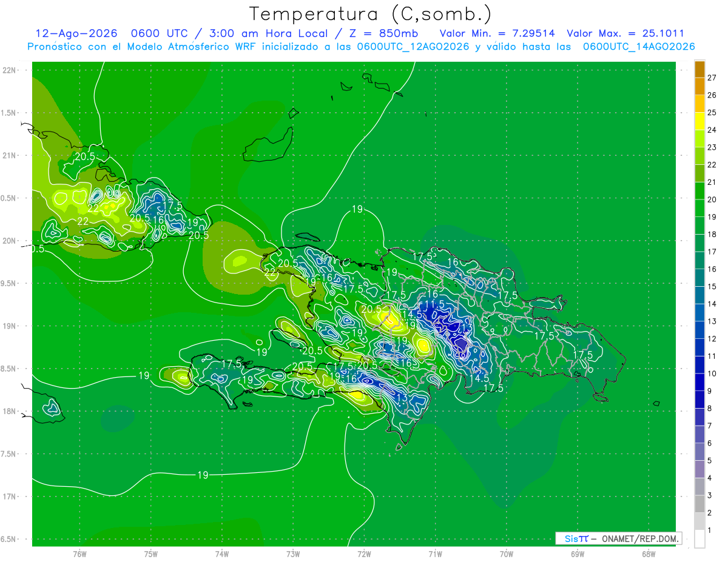Click the '76W' longitude axis label
728x562 pixels.
click(79, 554)
